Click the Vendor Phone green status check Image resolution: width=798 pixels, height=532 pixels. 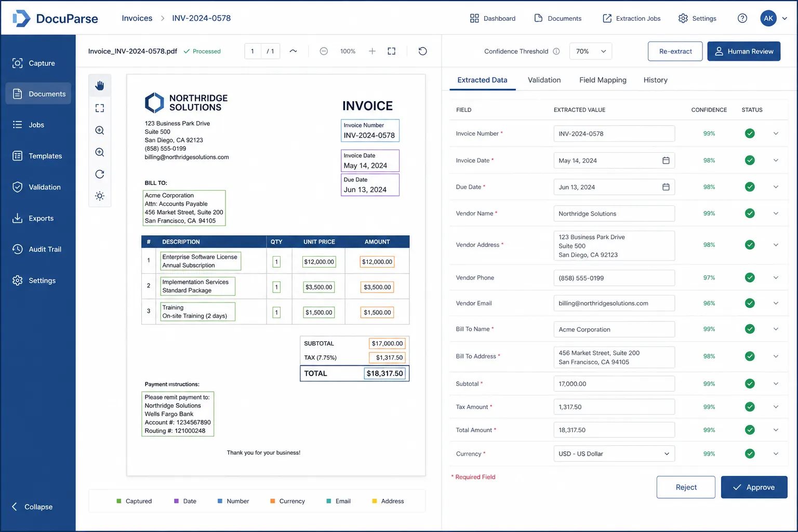point(750,277)
